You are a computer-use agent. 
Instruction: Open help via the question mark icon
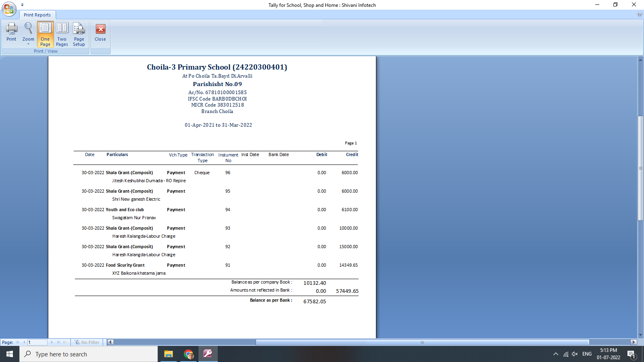pyautogui.click(x=640, y=14)
